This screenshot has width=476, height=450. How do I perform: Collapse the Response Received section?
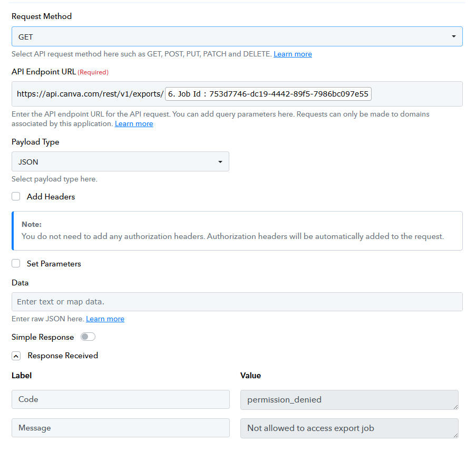click(16, 356)
